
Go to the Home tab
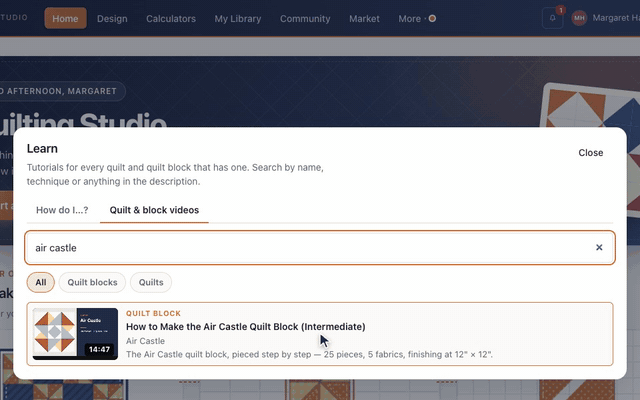point(65,18)
